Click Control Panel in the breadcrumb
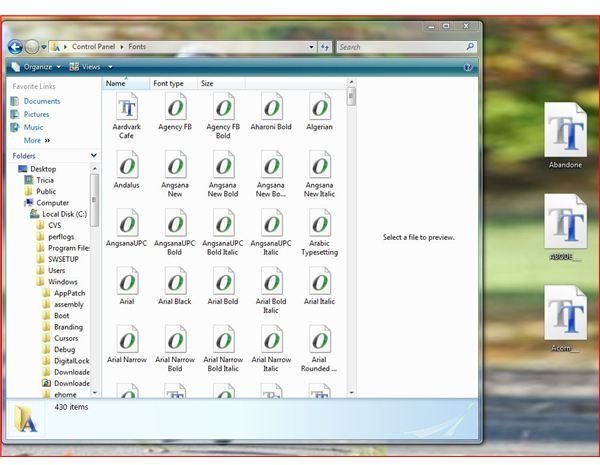The width and height of the screenshot is (600, 465). tap(93, 47)
